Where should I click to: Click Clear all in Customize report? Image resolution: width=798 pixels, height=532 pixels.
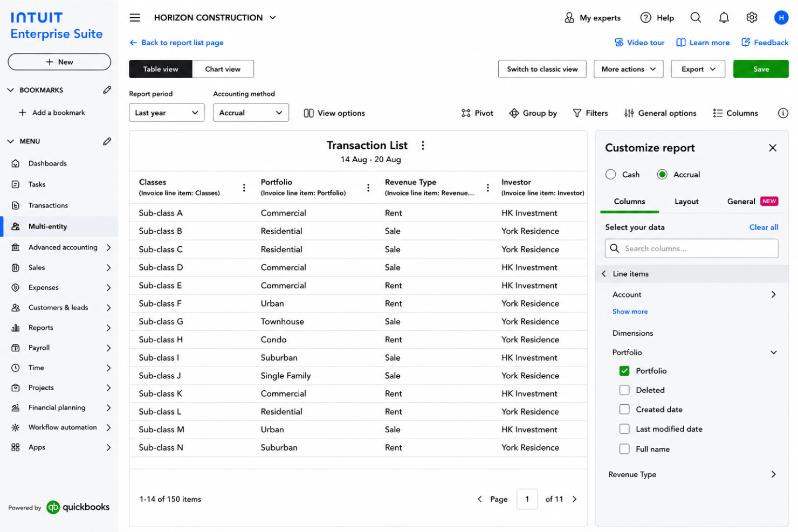763,227
